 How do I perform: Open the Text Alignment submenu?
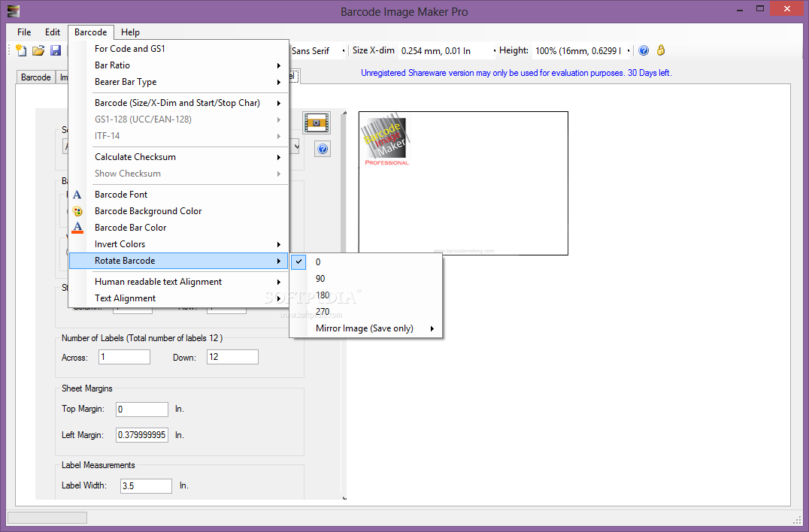[178, 298]
